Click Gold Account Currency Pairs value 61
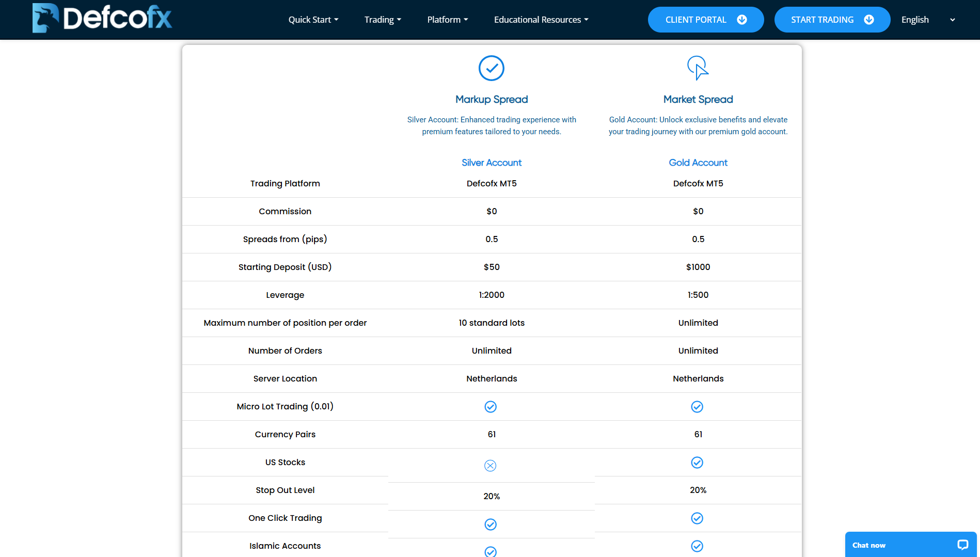980x557 pixels. [x=698, y=434]
